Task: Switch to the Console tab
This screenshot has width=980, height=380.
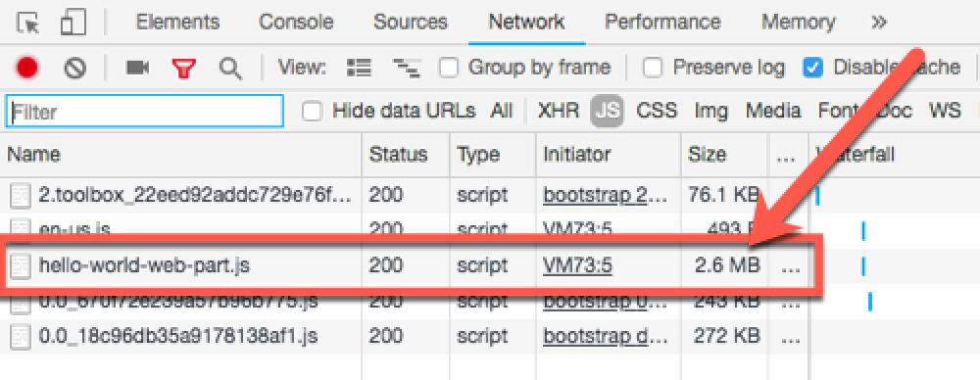Action: (x=297, y=23)
